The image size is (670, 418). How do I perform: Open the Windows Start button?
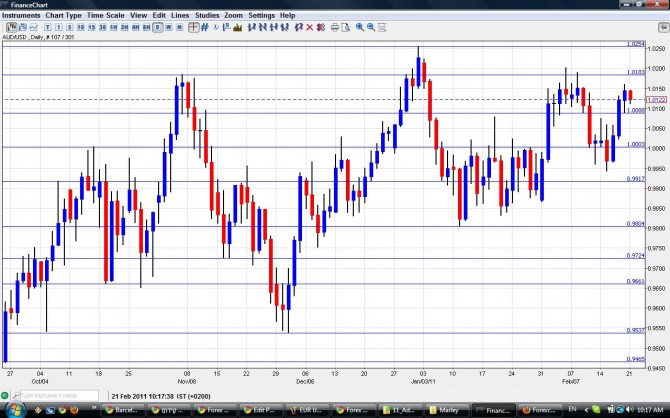[x=15, y=409]
